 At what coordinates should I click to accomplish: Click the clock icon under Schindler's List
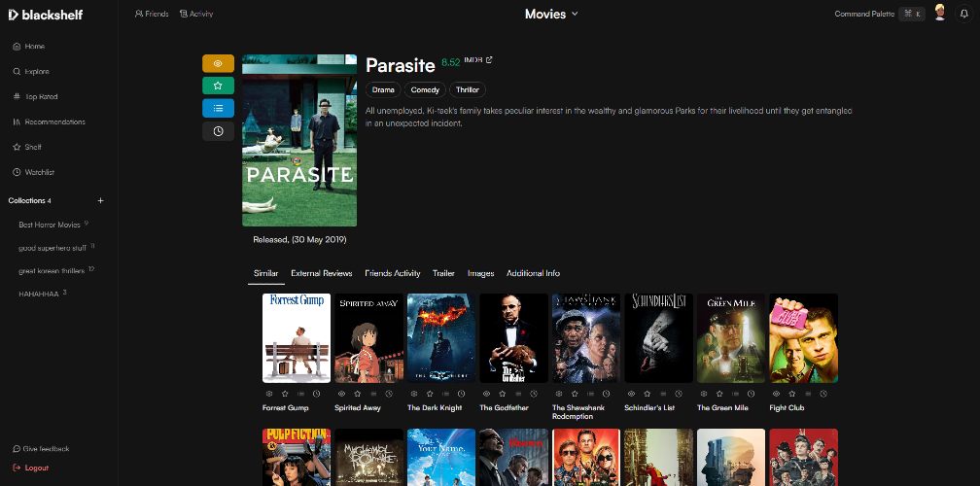click(x=679, y=394)
